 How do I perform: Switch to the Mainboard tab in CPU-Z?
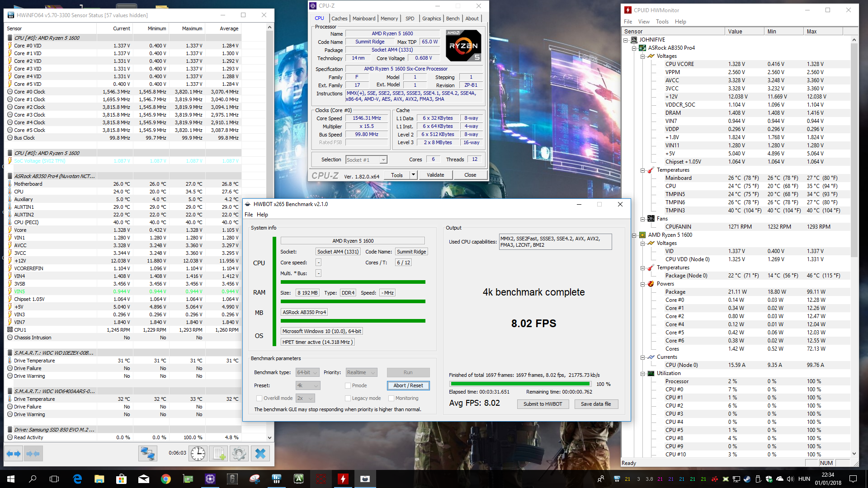[x=364, y=19]
